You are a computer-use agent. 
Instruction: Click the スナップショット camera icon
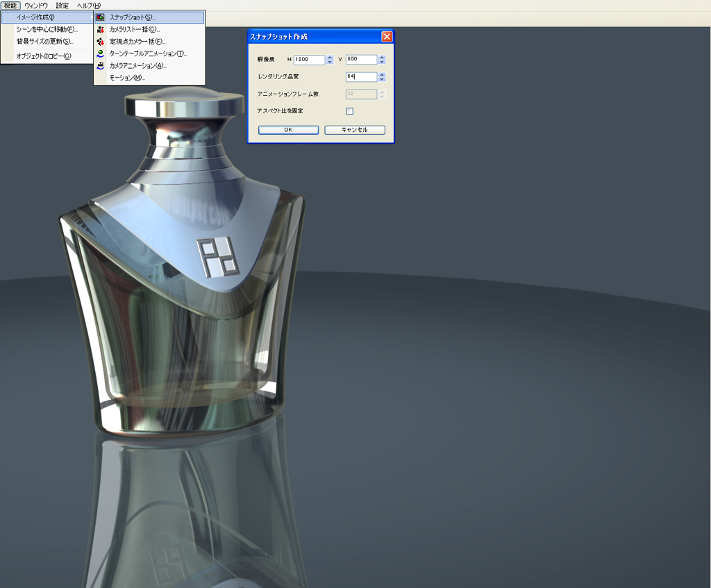pyautogui.click(x=101, y=17)
